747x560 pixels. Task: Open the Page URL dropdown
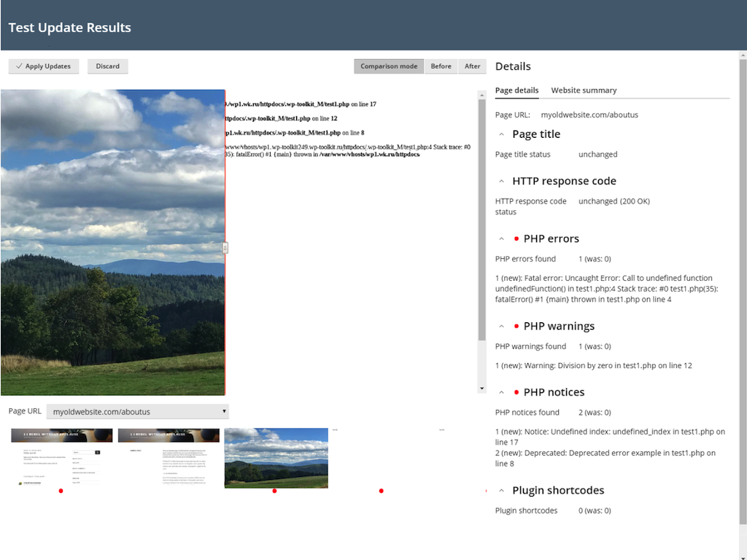tap(223, 411)
